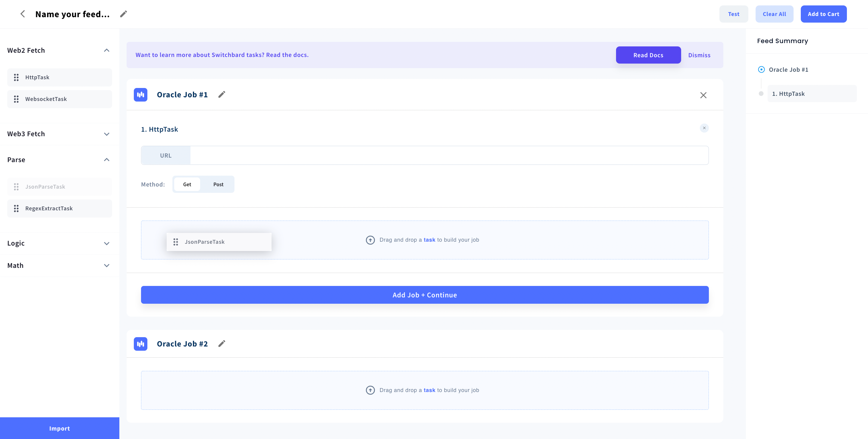This screenshot has width=868, height=439.
Task: Click Oracle Job #2 rename pencil icon
Action: pos(222,344)
